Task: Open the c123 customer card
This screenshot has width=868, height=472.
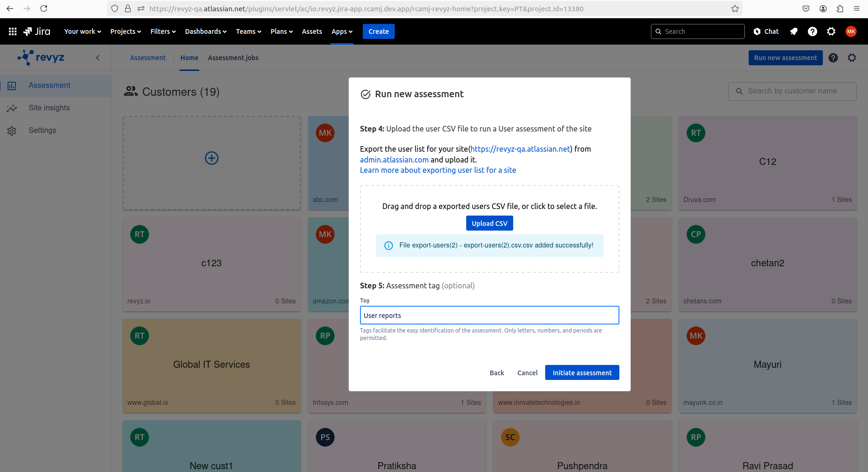Action: click(211, 264)
